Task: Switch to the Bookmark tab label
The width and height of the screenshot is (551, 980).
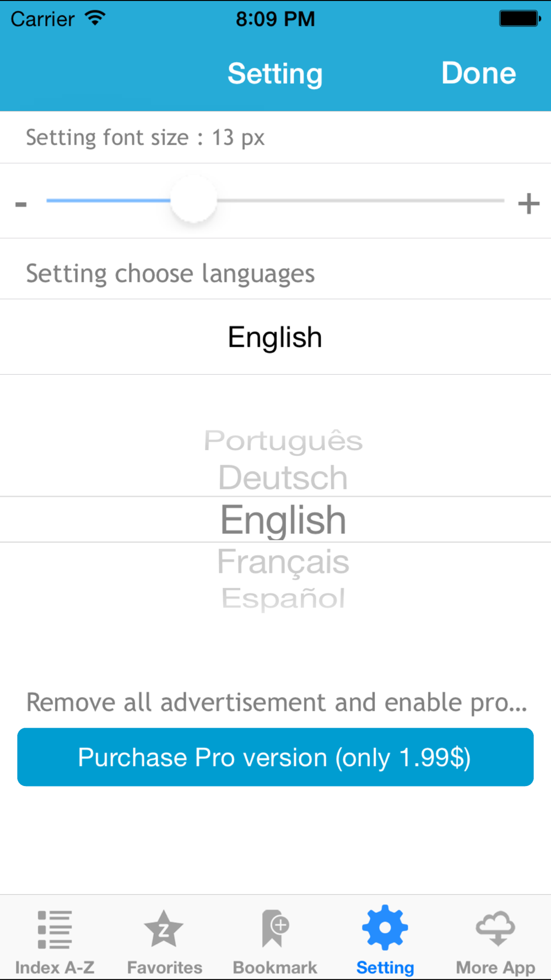Action: (275, 967)
